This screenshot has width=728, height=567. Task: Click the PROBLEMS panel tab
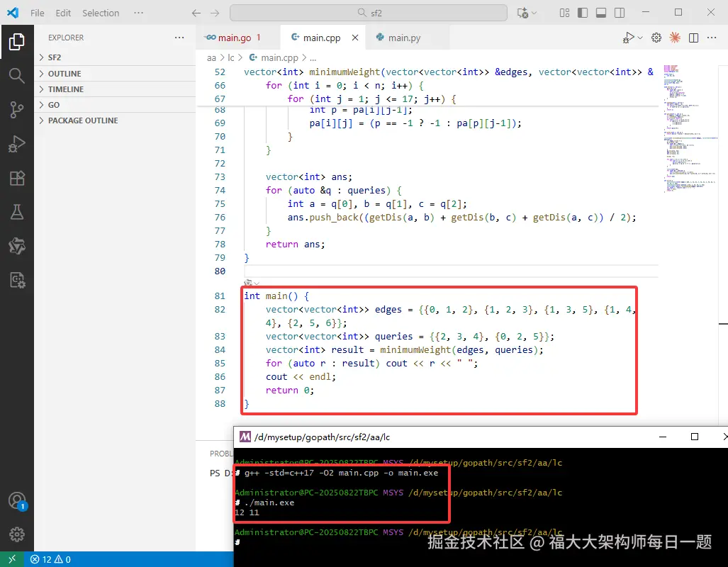(x=221, y=454)
